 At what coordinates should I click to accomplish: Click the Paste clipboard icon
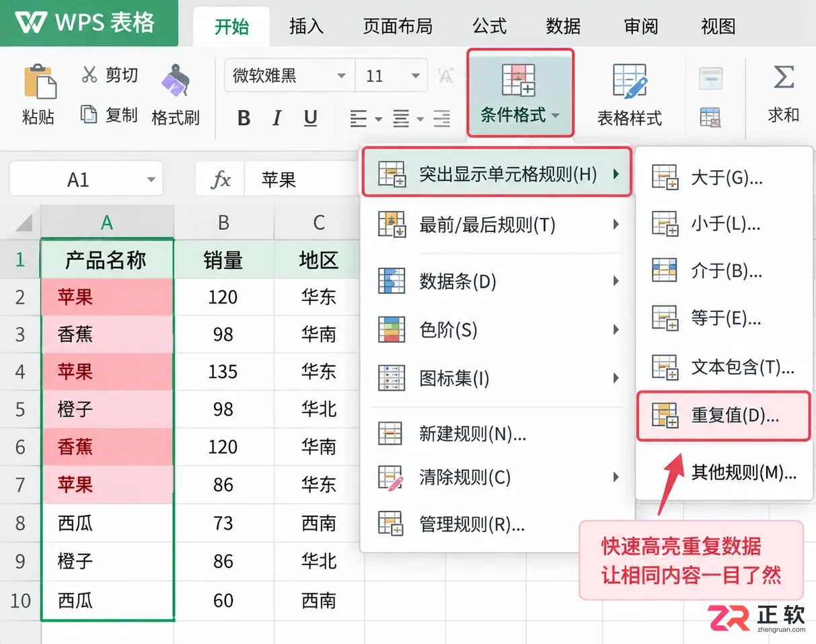40,82
